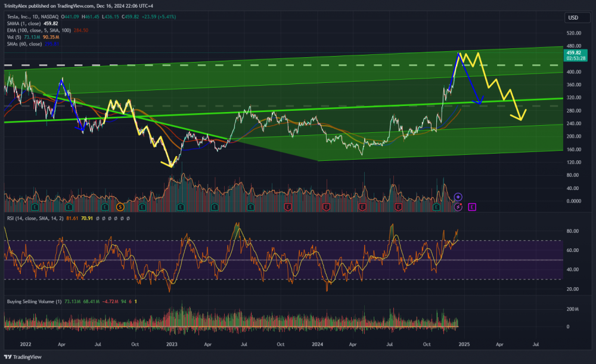Select the SMMA (1, close) indicator legend
Image resolution: width=596 pixels, height=364 pixels.
pos(24,24)
